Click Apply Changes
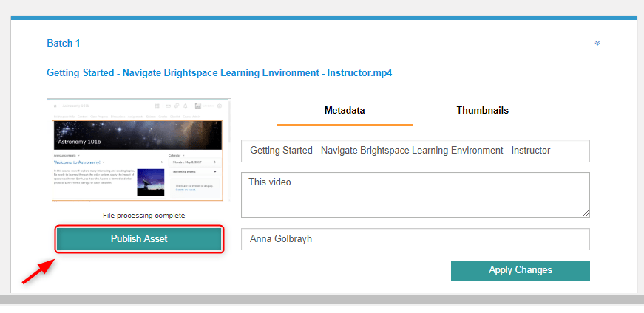The image size is (644, 313). pos(520,270)
